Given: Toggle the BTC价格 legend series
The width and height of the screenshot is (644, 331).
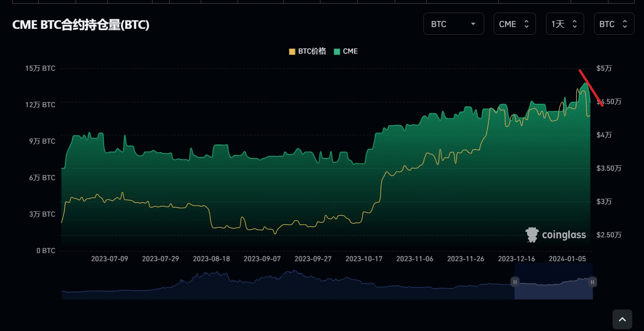Looking at the screenshot, I should [307, 51].
